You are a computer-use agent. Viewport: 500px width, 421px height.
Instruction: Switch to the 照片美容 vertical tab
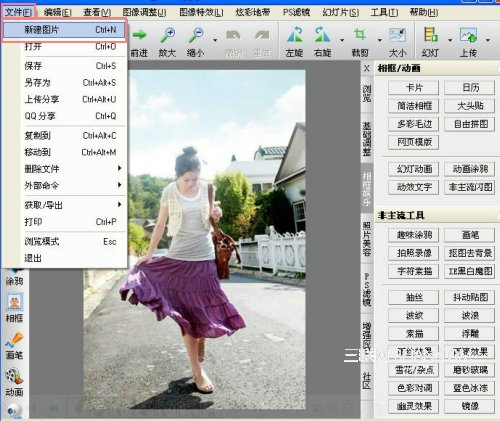(x=367, y=239)
